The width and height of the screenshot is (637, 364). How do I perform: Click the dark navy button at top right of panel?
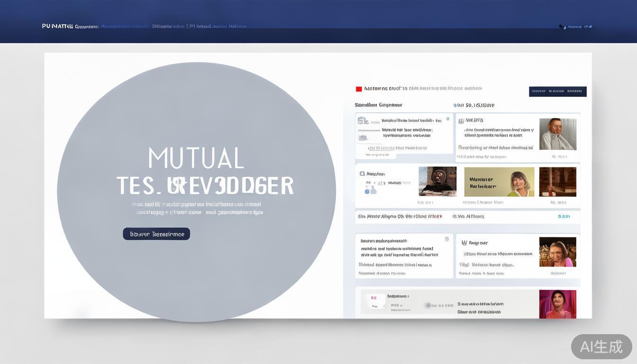pos(557,91)
